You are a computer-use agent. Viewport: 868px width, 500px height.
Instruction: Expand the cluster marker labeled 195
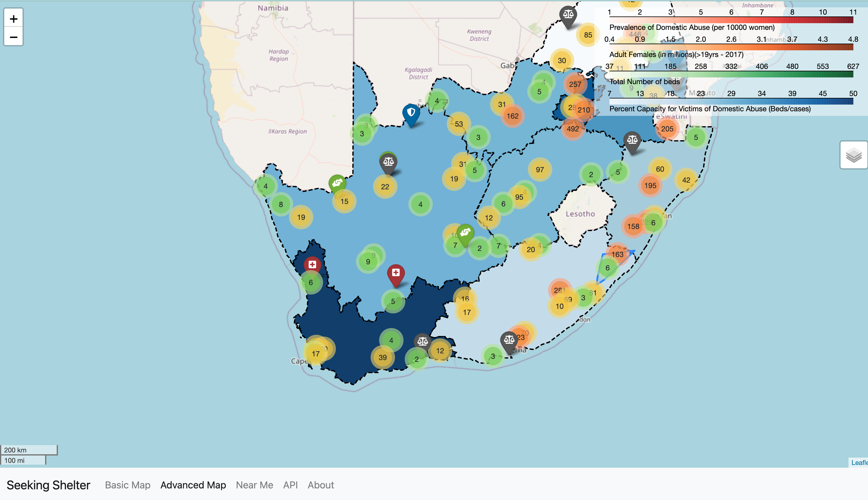click(x=650, y=186)
